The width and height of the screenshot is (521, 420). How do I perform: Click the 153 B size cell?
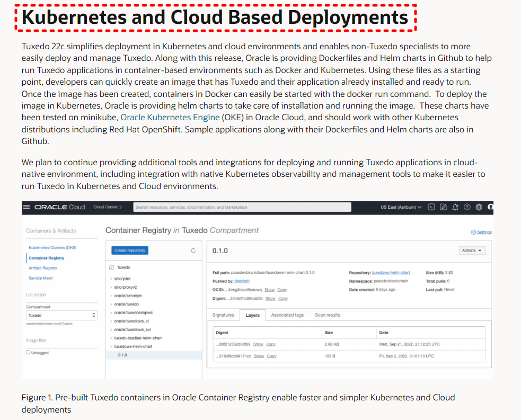(330, 356)
